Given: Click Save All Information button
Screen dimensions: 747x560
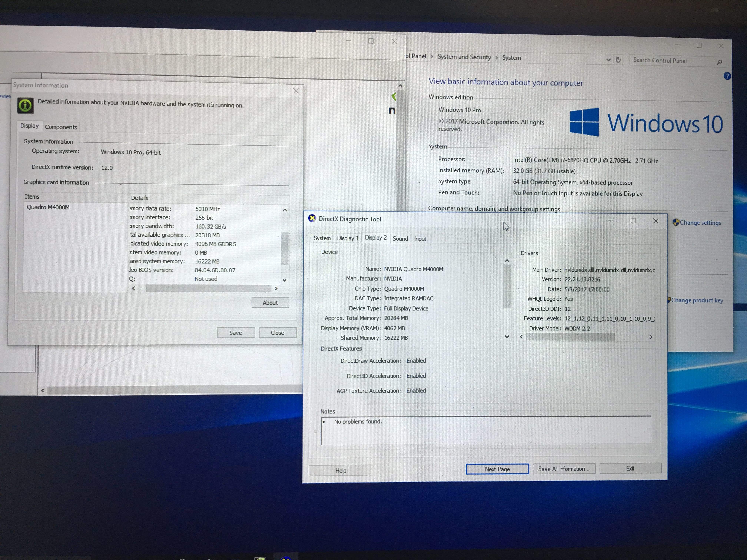Looking at the screenshot, I should (564, 469).
